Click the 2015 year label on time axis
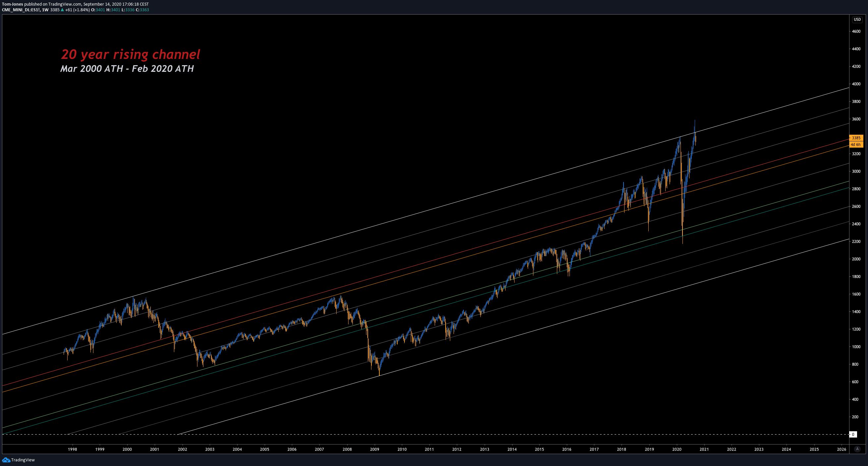Screen dimensions: 868x466 click(539, 449)
